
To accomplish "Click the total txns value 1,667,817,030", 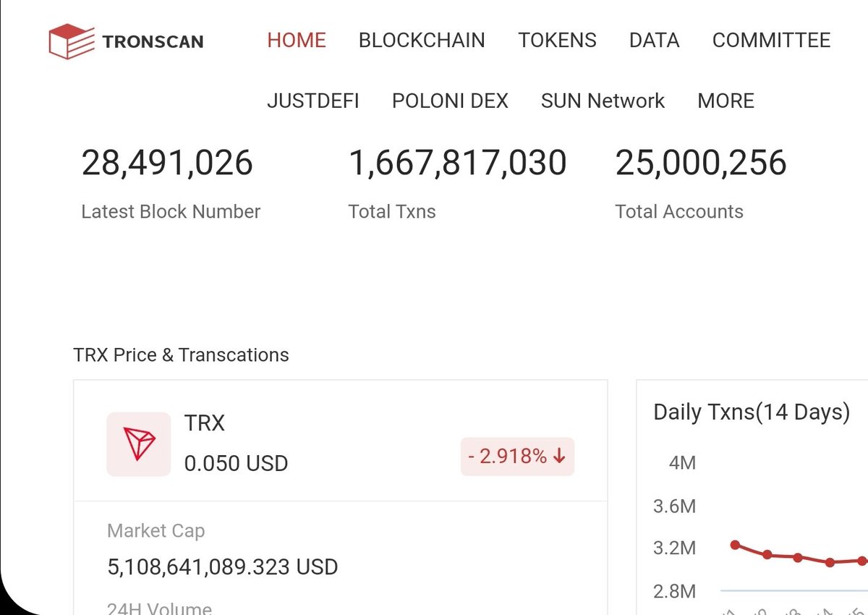I will 457,163.
